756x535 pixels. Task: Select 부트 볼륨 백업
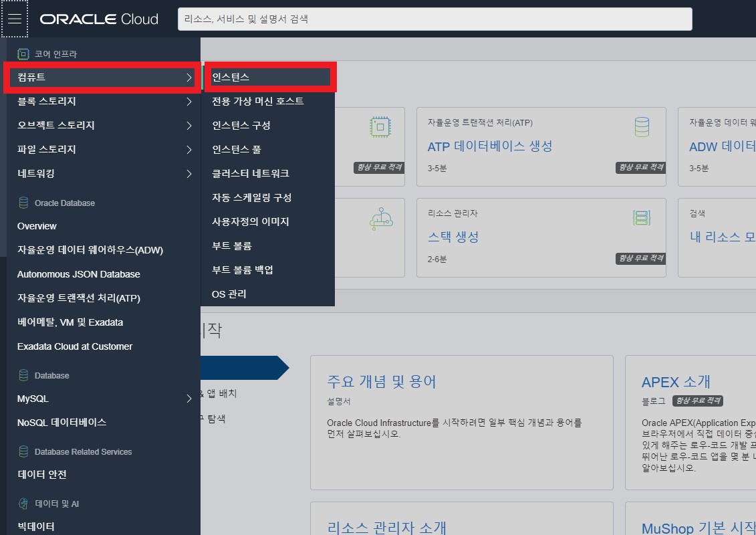(x=243, y=270)
